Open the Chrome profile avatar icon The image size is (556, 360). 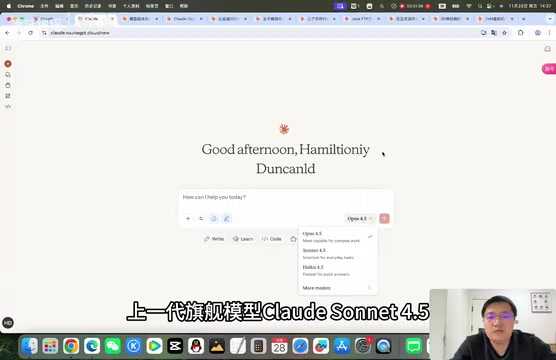click(x=538, y=33)
